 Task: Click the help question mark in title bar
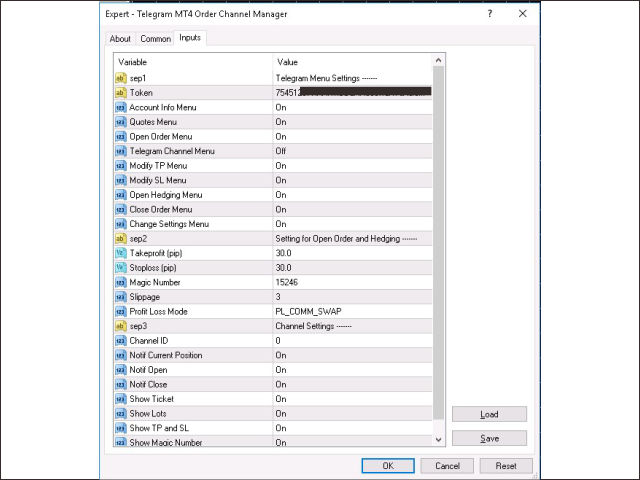click(x=489, y=14)
